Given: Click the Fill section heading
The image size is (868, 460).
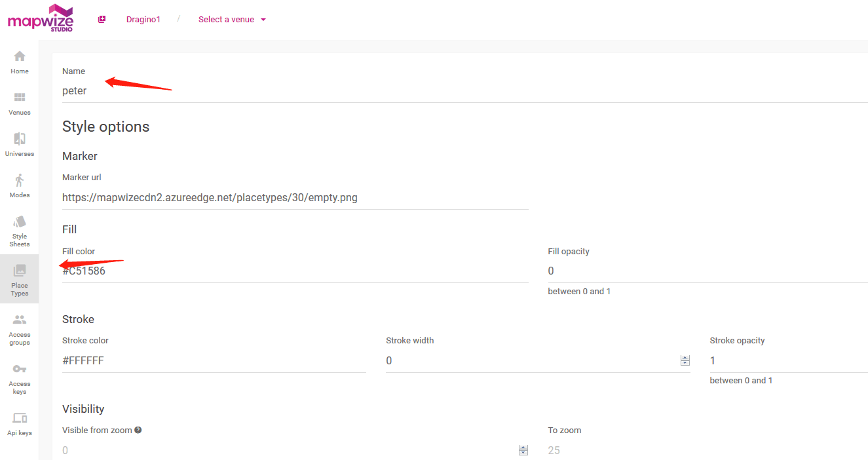Looking at the screenshot, I should tap(69, 229).
